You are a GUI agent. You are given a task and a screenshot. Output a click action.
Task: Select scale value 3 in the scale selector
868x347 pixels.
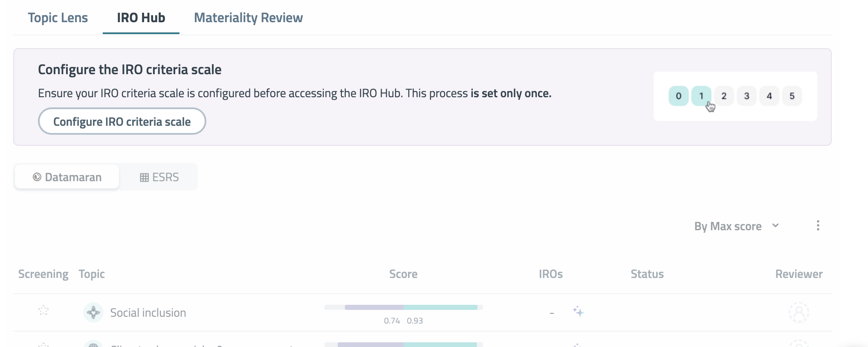pos(746,95)
